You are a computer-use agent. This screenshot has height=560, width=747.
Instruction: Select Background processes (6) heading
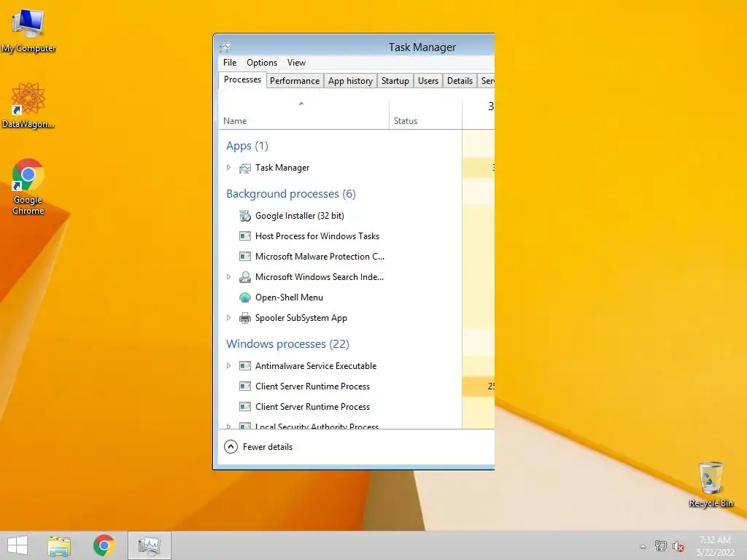click(290, 194)
